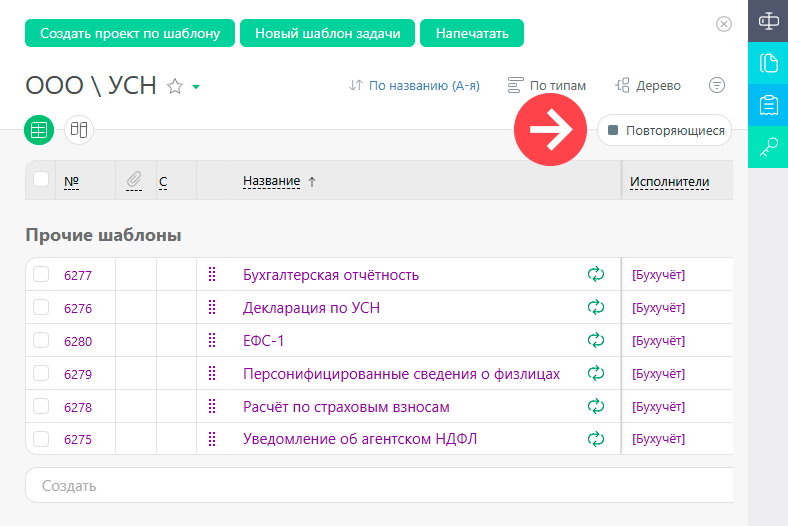The image size is (788, 526).
Task: Open the Бухгалтерская отчётность template link
Action: pyautogui.click(x=331, y=275)
